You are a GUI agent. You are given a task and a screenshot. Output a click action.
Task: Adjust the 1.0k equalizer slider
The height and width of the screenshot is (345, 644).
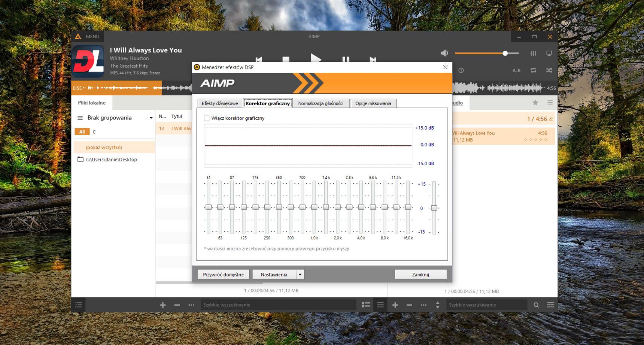[314, 207]
